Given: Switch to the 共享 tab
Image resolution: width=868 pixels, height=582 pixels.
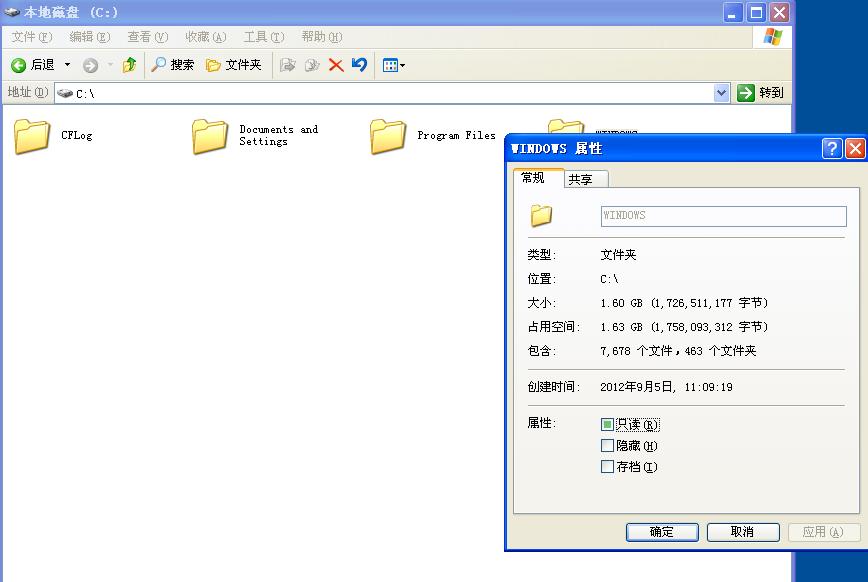Looking at the screenshot, I should [x=586, y=179].
